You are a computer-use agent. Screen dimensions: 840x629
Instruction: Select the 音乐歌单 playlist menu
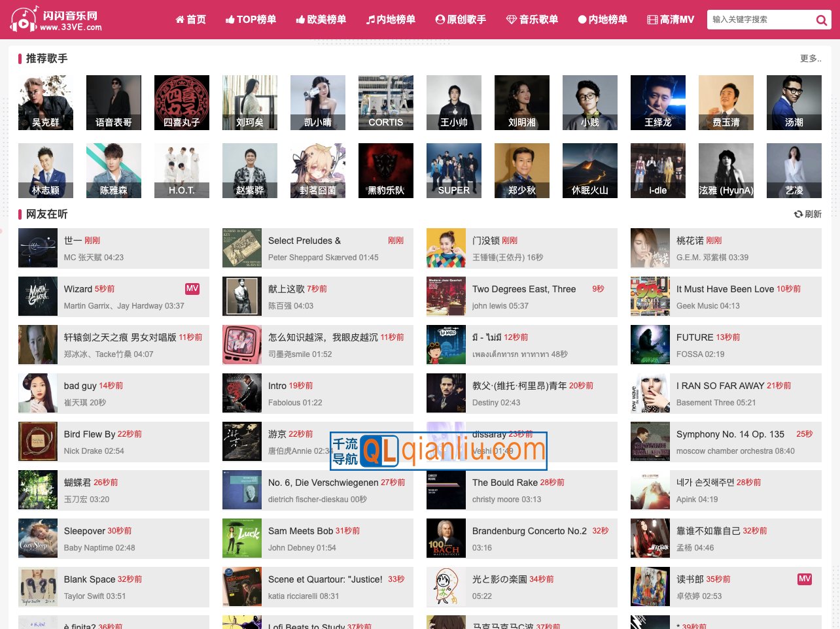pyautogui.click(x=532, y=20)
